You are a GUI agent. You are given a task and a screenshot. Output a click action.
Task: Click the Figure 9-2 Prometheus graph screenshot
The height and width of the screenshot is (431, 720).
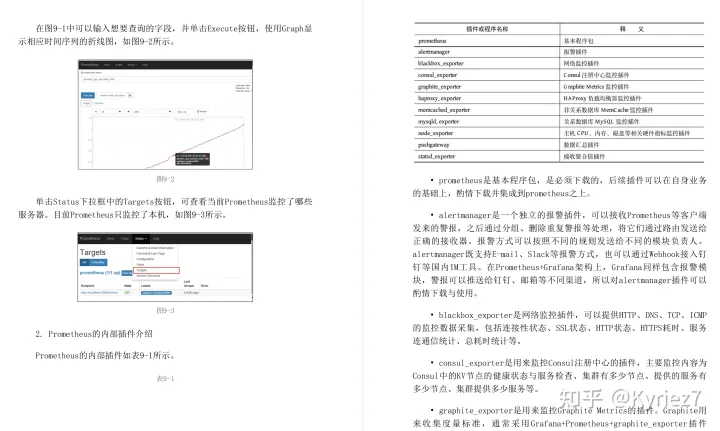pyautogui.click(x=165, y=114)
